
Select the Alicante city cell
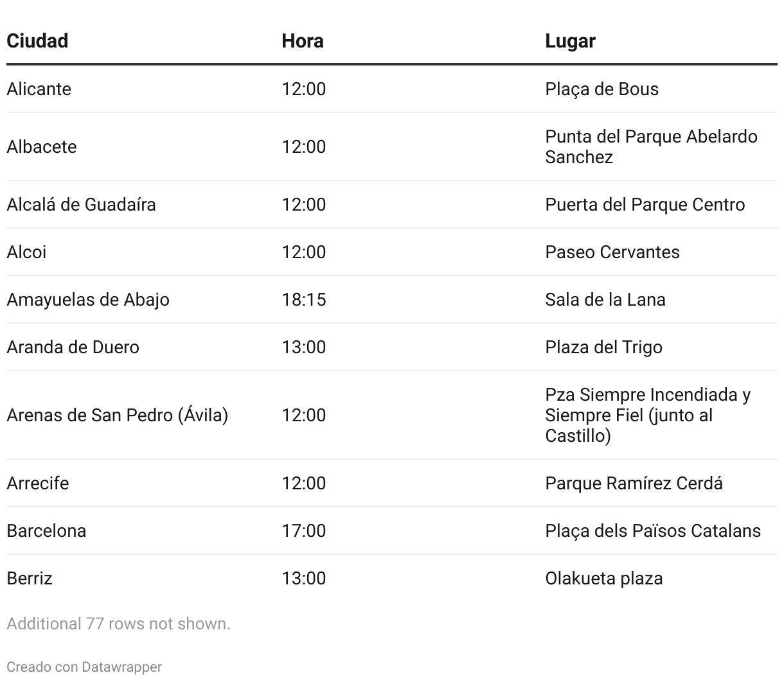coord(39,89)
